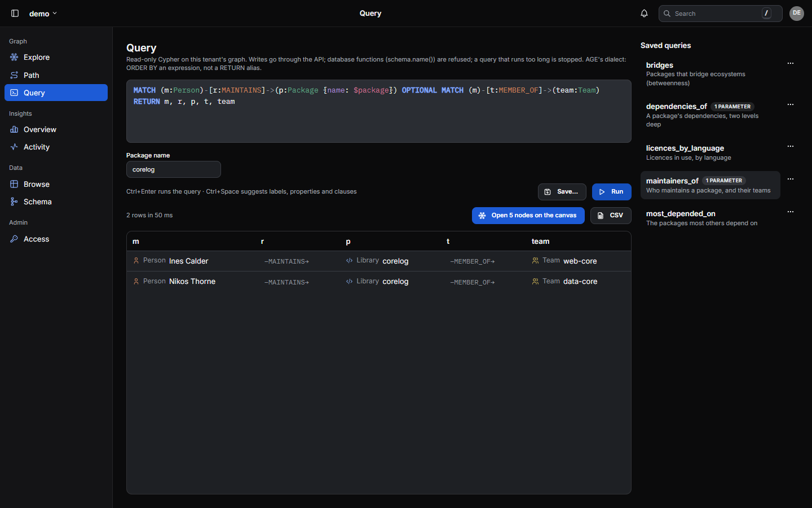812x508 pixels.
Task: Open options menu for maintainers_of
Action: [x=791, y=179]
